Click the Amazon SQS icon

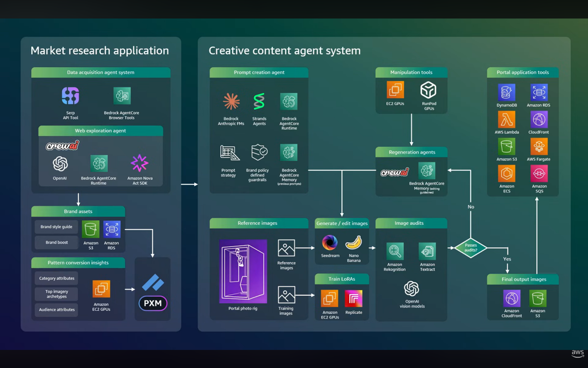(539, 174)
